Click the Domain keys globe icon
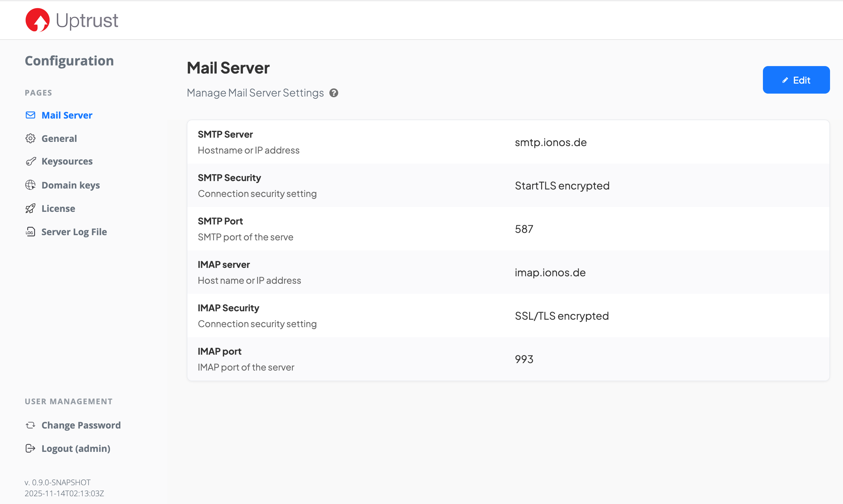The width and height of the screenshot is (843, 504). pyautogui.click(x=30, y=185)
